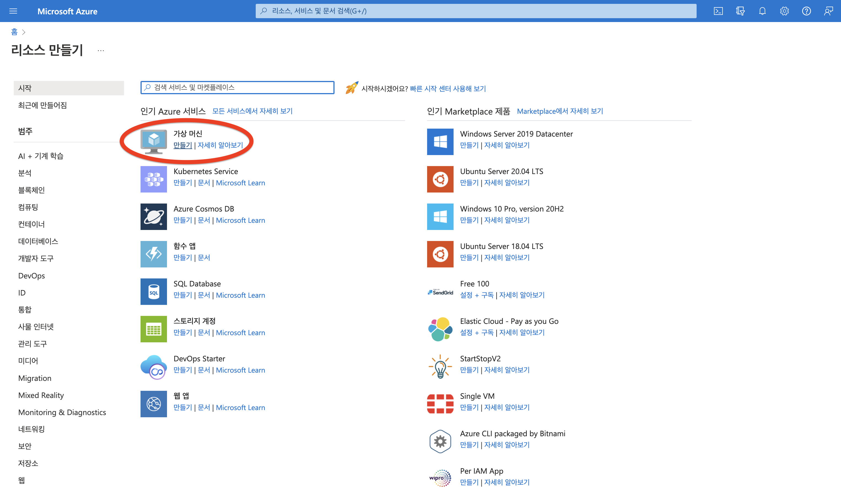
Task: Click the Single VM red grid icon
Action: [440, 404]
